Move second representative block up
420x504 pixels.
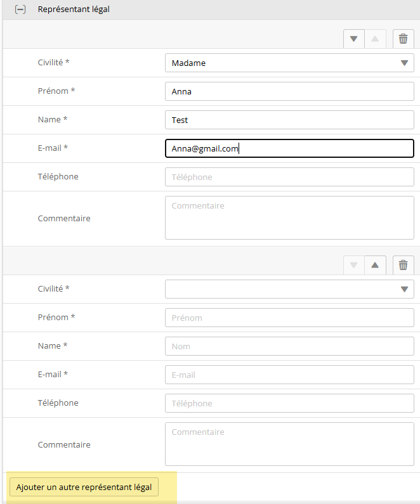pyautogui.click(x=375, y=265)
